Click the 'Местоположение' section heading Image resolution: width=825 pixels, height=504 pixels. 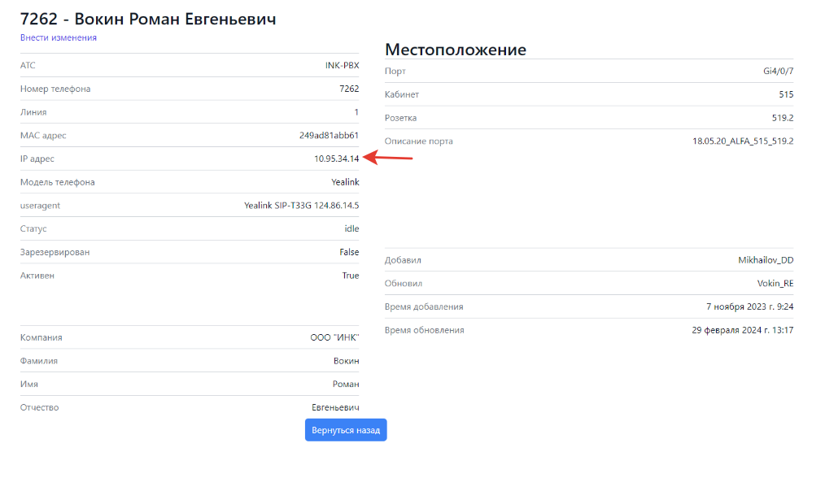click(x=456, y=50)
